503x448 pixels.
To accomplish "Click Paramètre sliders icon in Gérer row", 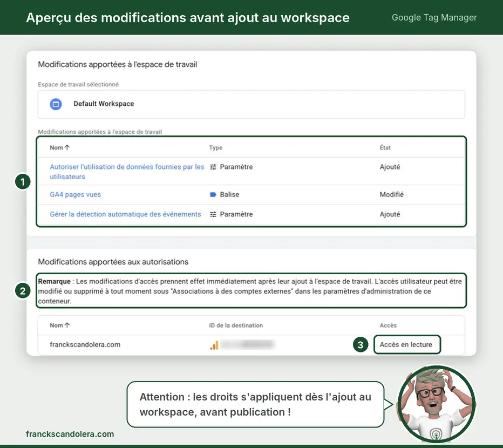I will [x=213, y=214].
